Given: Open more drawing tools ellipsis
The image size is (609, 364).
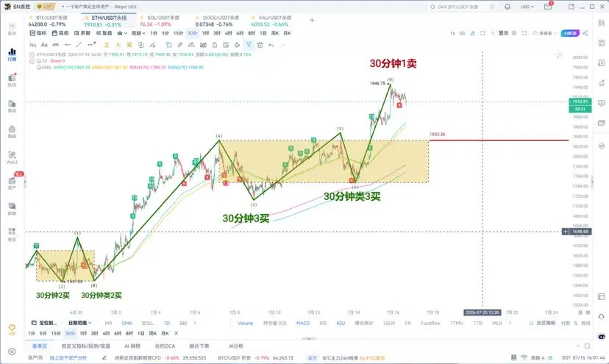Looking at the screenshot, I should pos(91,45).
